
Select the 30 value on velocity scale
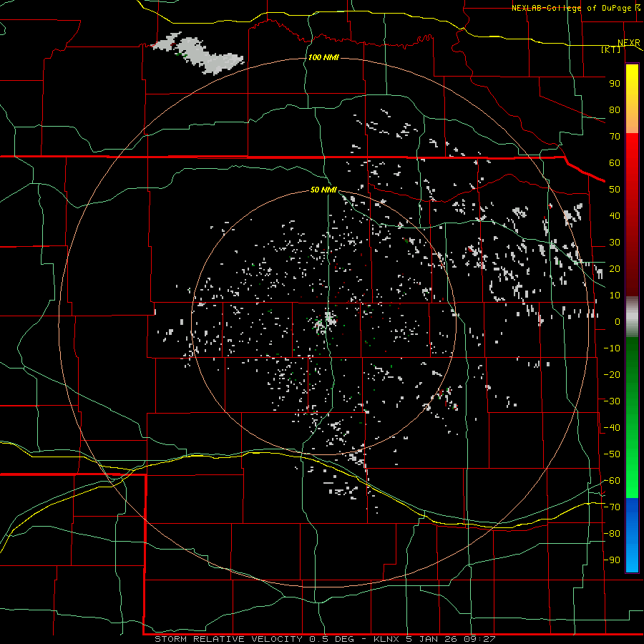[615, 243]
